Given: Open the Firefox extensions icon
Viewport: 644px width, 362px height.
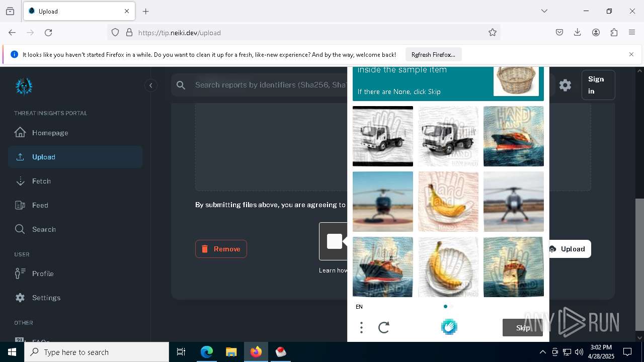Looking at the screenshot, I should [614, 32].
